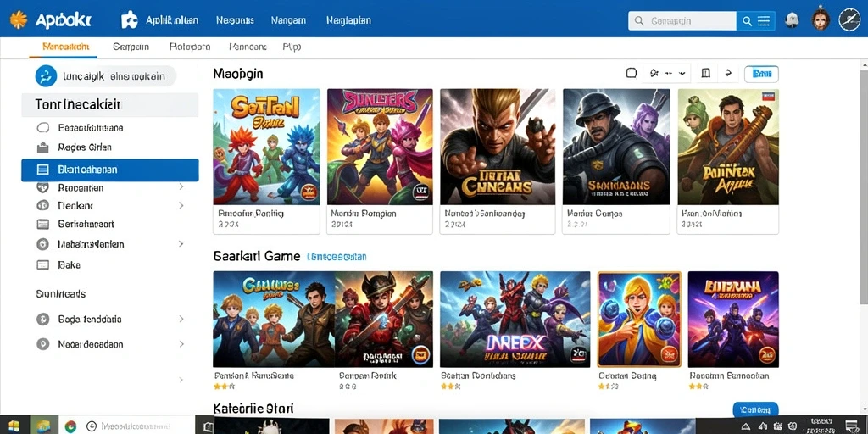
Task: Open the purple sci-fi game tile in second row
Action: pyautogui.click(x=733, y=320)
